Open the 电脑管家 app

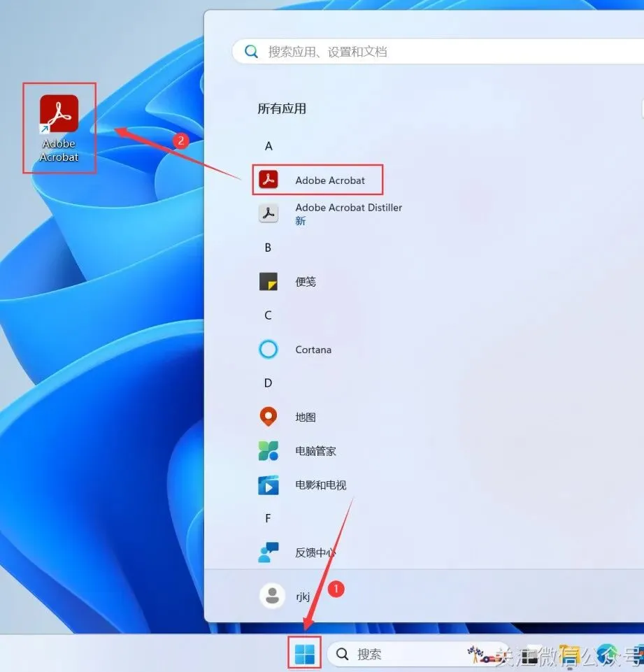pyautogui.click(x=297, y=451)
